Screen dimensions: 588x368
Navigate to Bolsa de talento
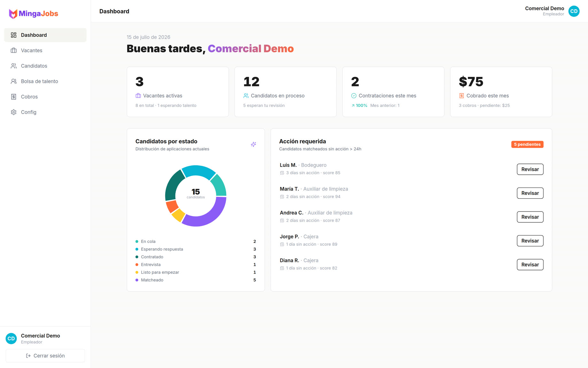[x=45, y=81]
